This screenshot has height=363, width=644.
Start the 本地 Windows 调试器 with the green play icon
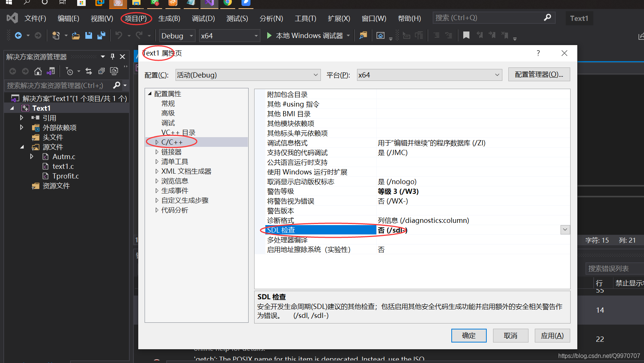click(x=269, y=35)
